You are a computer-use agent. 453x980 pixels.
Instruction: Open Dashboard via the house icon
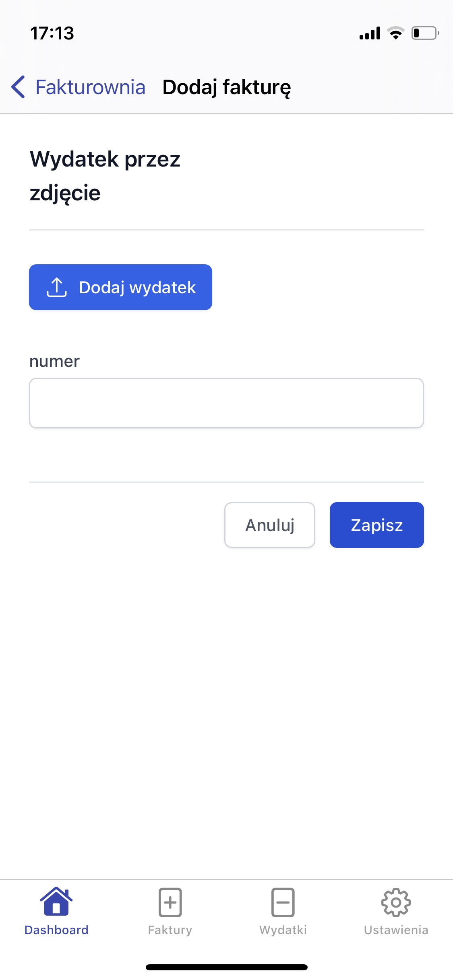tap(56, 902)
